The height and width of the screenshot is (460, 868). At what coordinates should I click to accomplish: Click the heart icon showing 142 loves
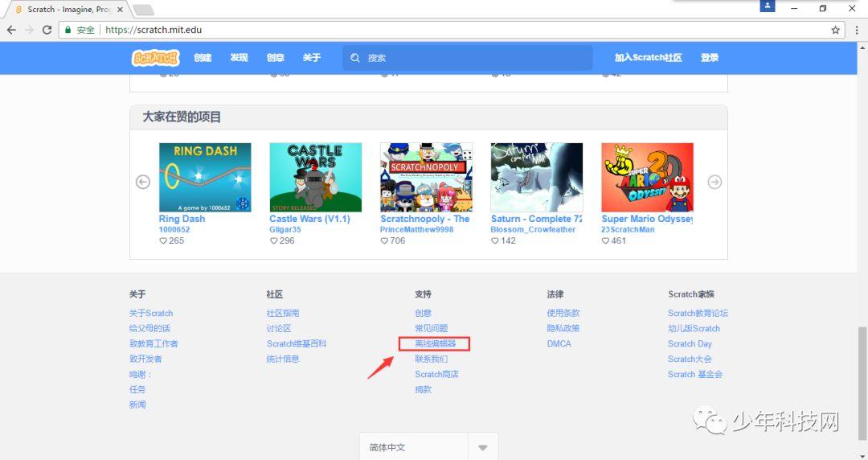point(495,241)
